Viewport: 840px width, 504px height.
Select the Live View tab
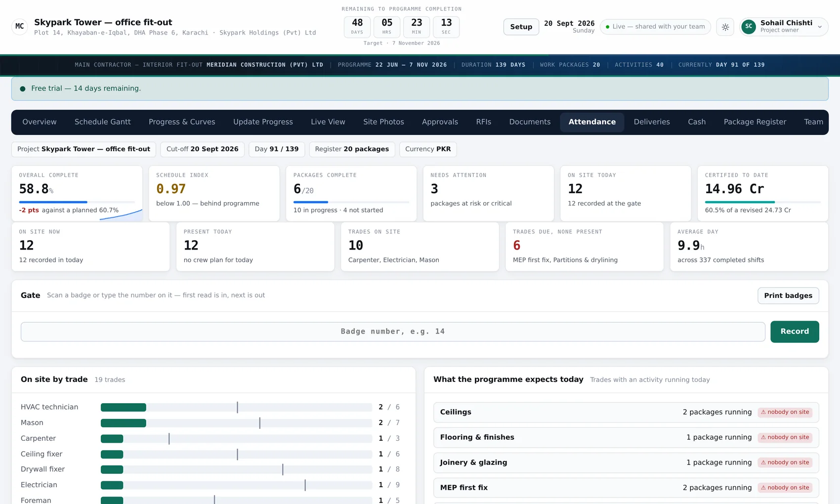coord(328,122)
